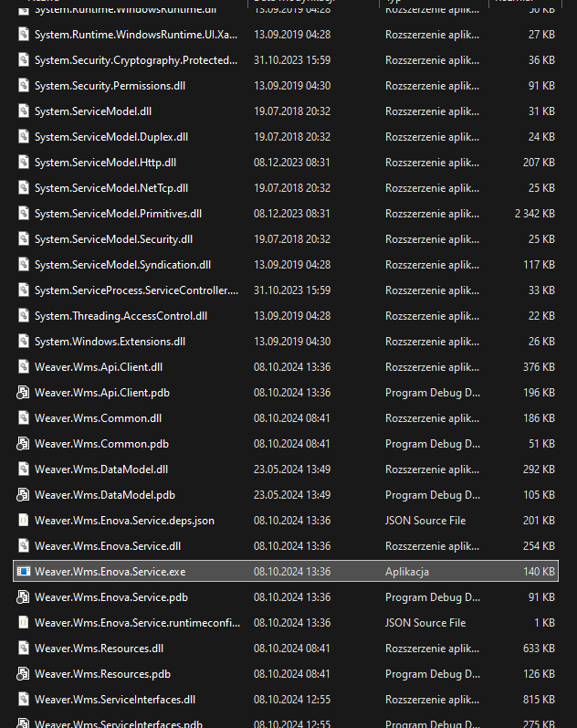Click the 2 342 KB size value
577x728 pixels.
coord(535,214)
